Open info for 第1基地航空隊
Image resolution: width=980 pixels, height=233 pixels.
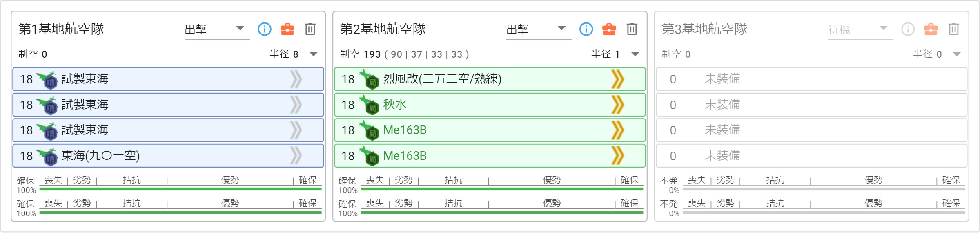(x=265, y=29)
